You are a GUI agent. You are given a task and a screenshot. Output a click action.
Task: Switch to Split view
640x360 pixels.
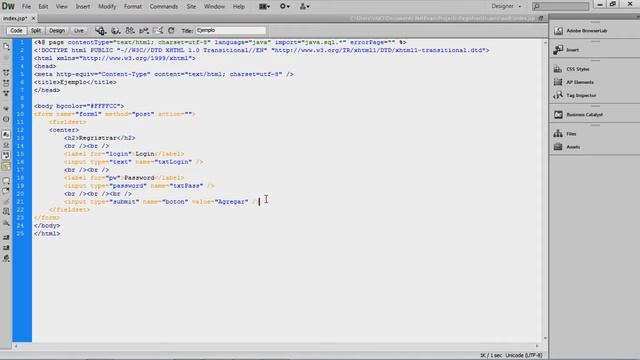(x=36, y=31)
